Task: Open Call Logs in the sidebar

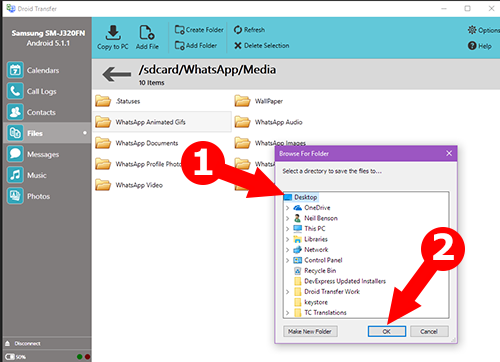Action: click(47, 91)
